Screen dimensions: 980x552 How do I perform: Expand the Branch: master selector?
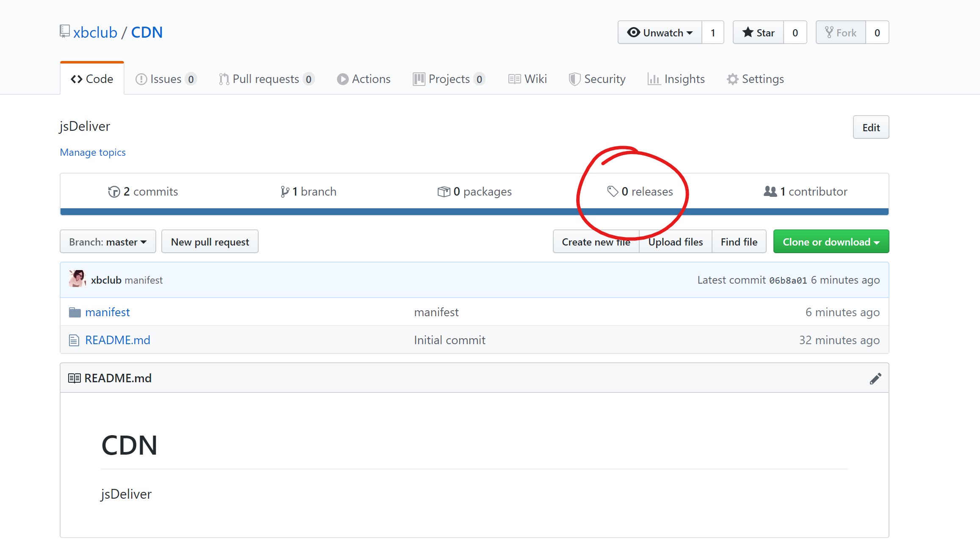(x=108, y=242)
